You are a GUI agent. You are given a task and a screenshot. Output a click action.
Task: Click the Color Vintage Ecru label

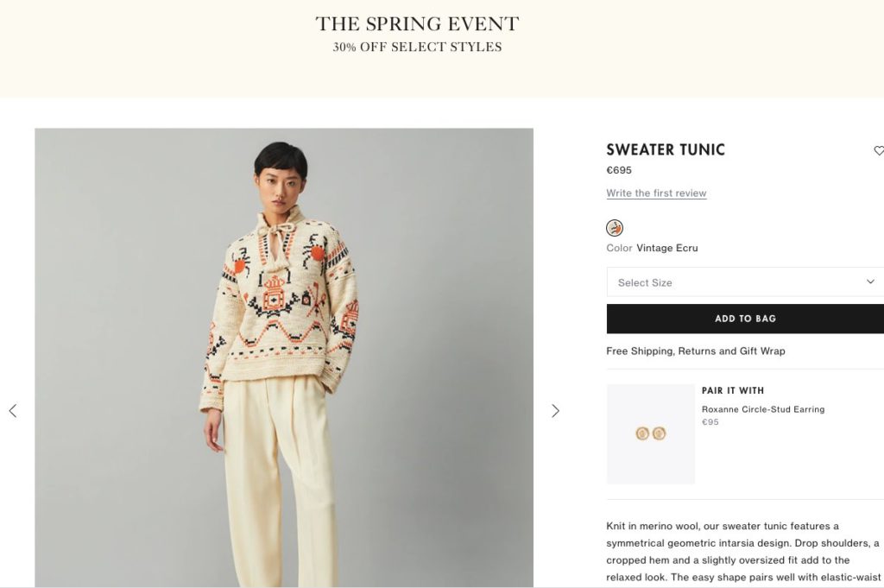point(653,248)
